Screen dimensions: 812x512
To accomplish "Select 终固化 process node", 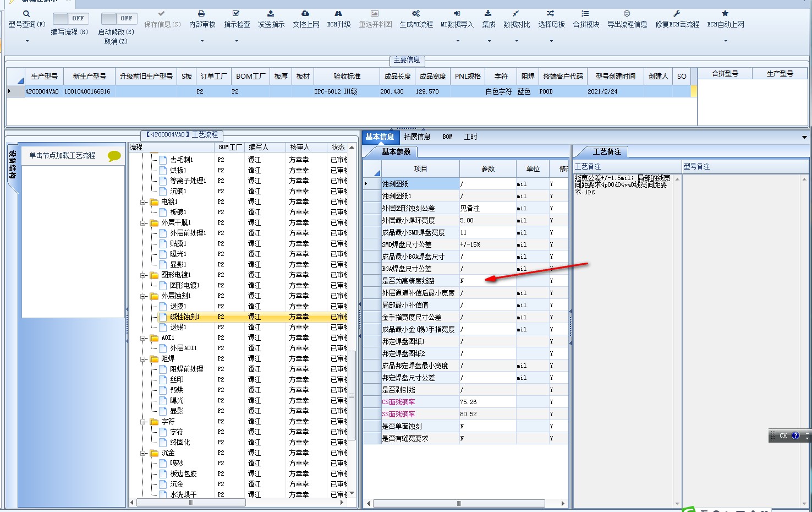I will tap(180, 443).
